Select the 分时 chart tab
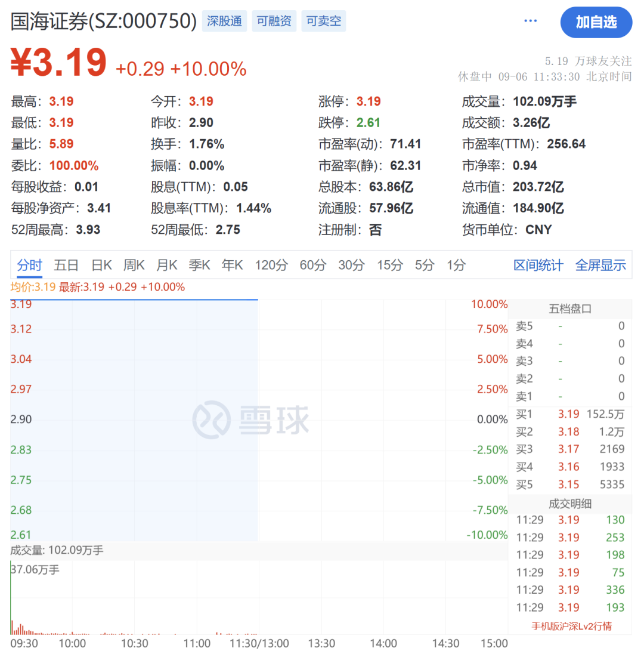Image resolution: width=644 pixels, height=657 pixels. click(29, 266)
